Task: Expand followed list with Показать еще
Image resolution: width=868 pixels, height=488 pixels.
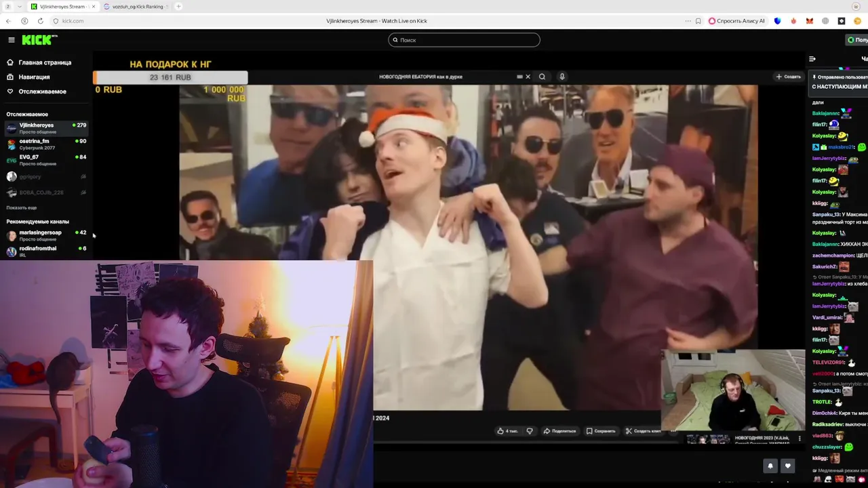Action: click(x=21, y=207)
